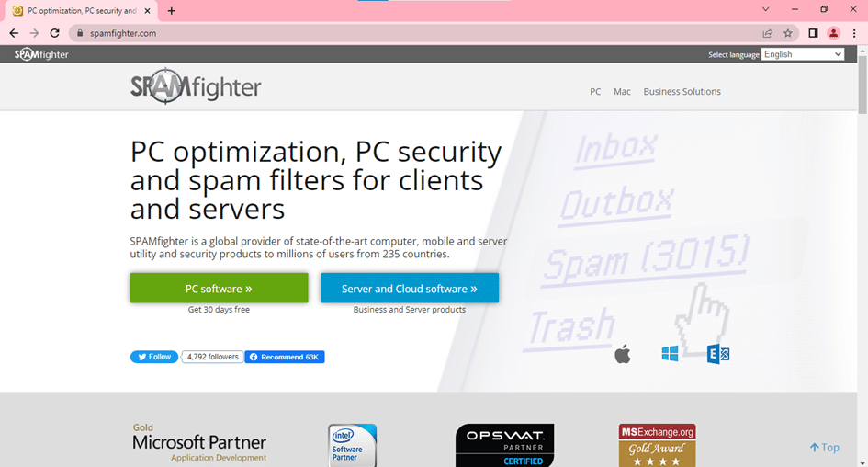Image resolution: width=868 pixels, height=467 pixels.
Task: Reload the spamfighter.com page
Action: (x=54, y=33)
